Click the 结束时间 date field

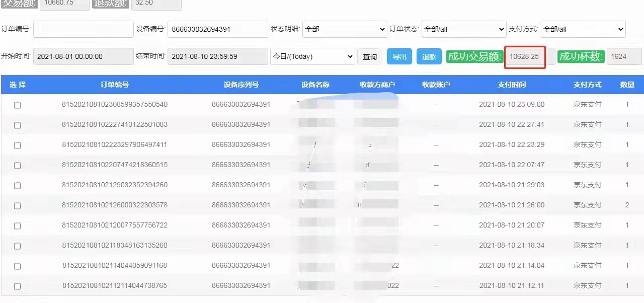(217, 56)
